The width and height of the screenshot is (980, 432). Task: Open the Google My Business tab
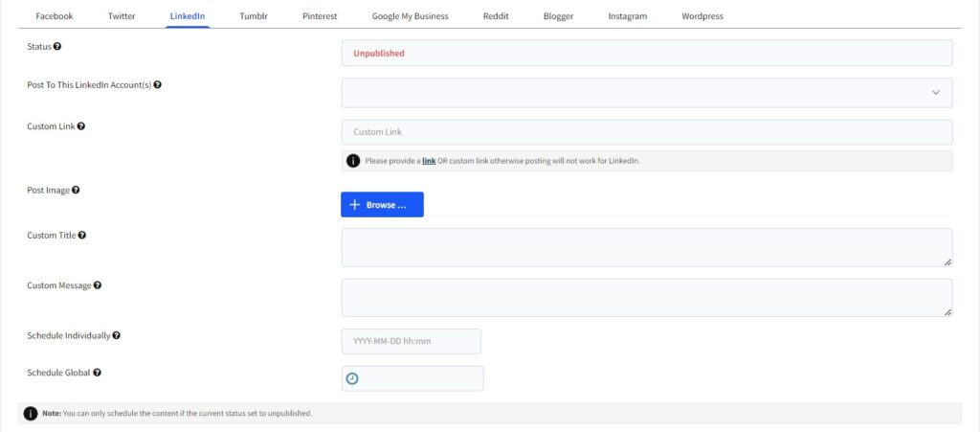pos(410,16)
